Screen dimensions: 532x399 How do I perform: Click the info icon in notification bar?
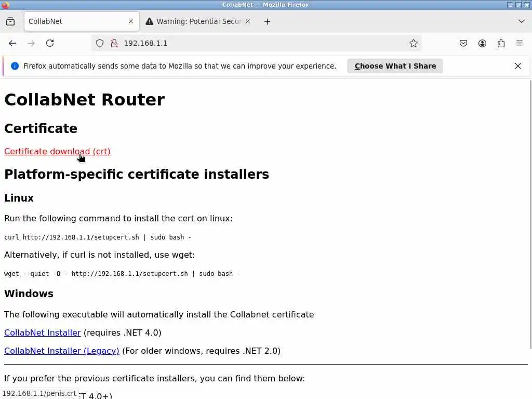(15, 66)
